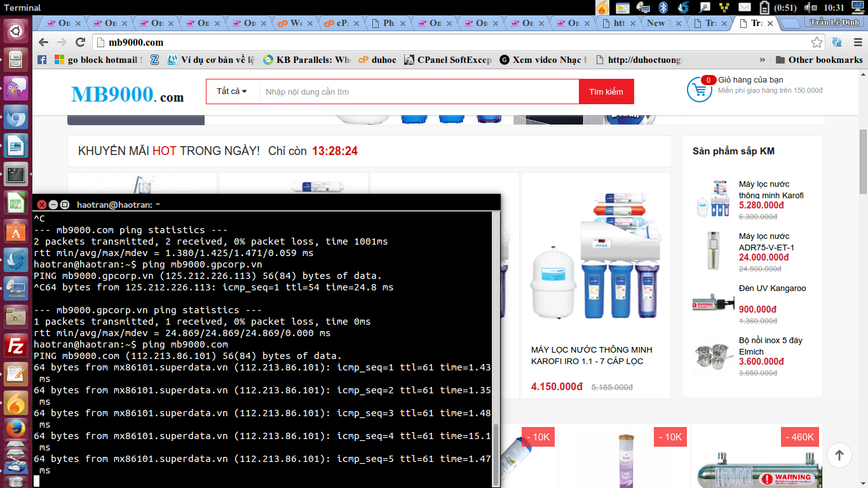Go back using Chrome's back arrow

pyautogui.click(x=43, y=43)
